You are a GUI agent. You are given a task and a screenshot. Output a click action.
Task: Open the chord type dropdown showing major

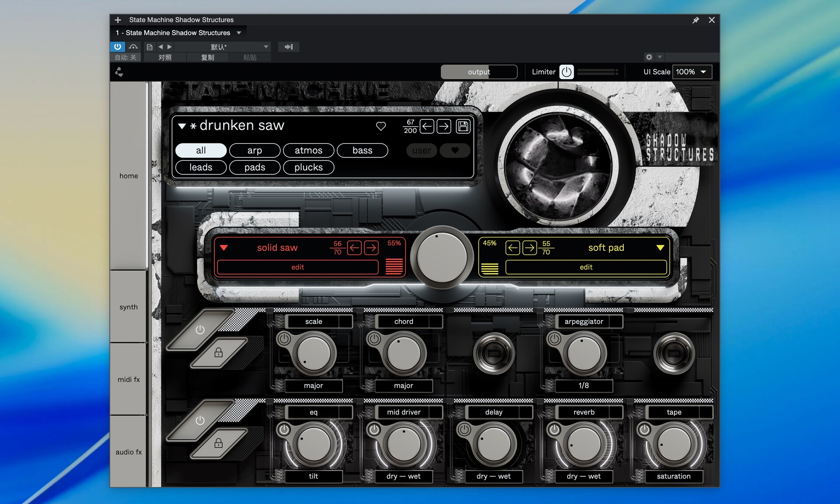pos(404,386)
